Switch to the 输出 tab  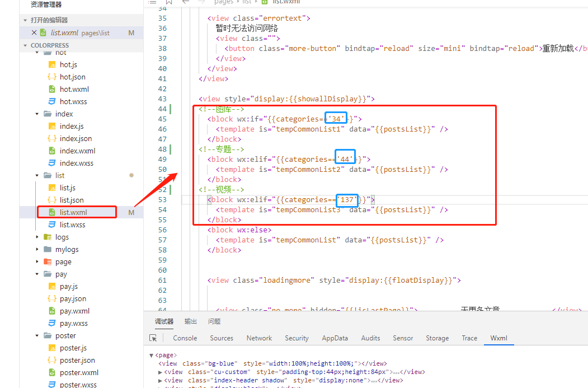coord(191,321)
